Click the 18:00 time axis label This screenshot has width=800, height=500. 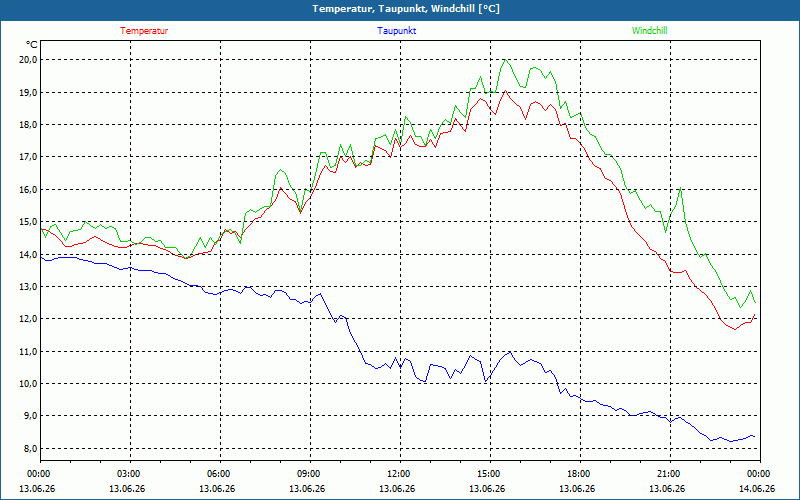(577, 474)
